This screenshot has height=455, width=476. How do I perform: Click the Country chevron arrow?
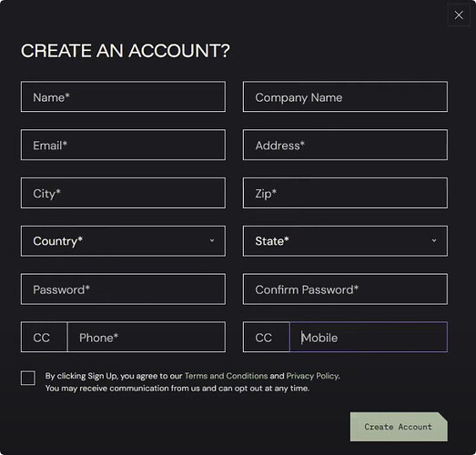click(x=212, y=241)
